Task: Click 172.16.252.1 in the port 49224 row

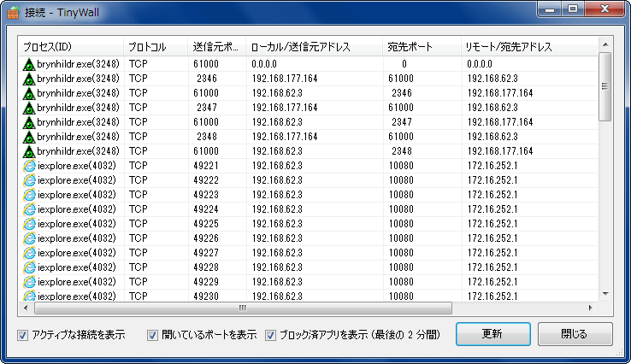Action: (x=492, y=209)
